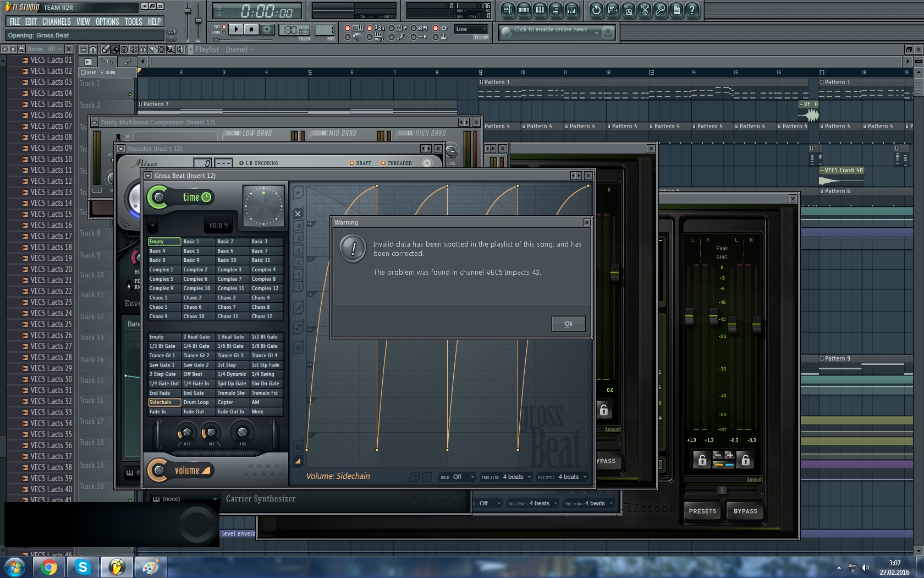Select the Sidechain preset in Gross Beat
924x578 pixels.
click(x=164, y=402)
